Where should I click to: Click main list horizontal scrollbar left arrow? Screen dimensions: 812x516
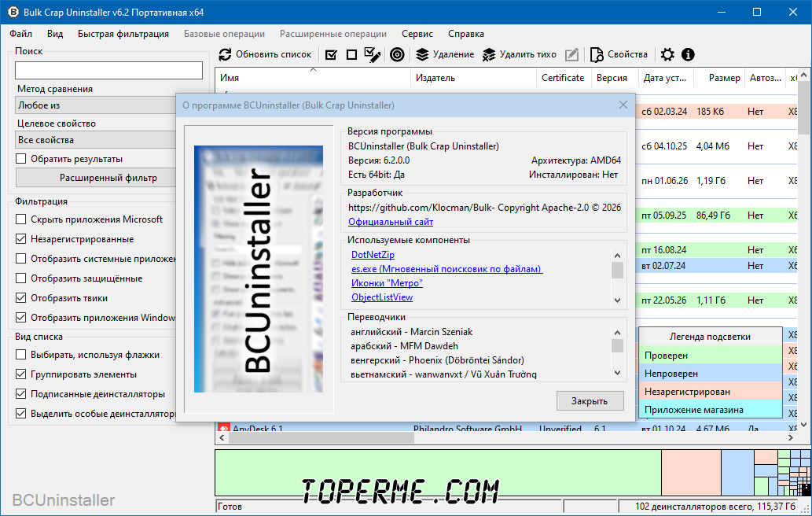pyautogui.click(x=222, y=438)
